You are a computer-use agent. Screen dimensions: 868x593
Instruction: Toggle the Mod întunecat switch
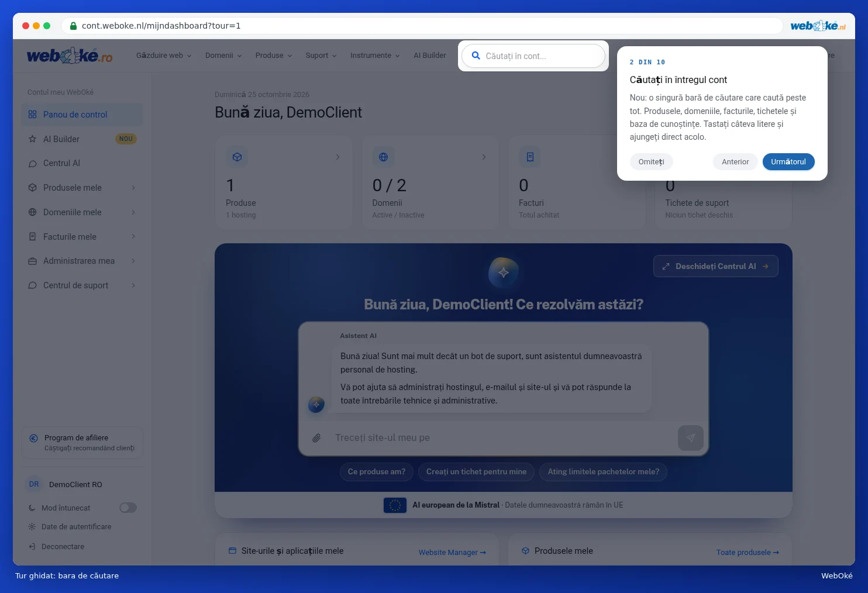point(128,508)
